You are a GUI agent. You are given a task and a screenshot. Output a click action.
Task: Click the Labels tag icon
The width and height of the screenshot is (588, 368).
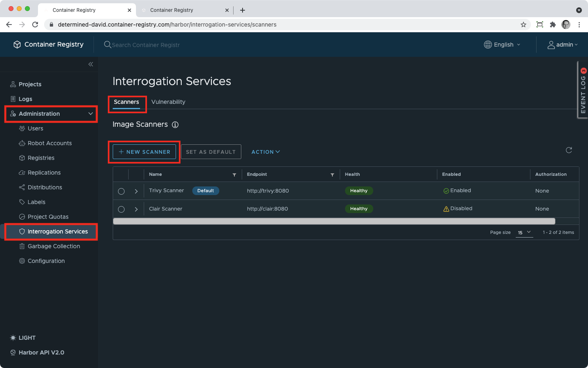coord(22,202)
